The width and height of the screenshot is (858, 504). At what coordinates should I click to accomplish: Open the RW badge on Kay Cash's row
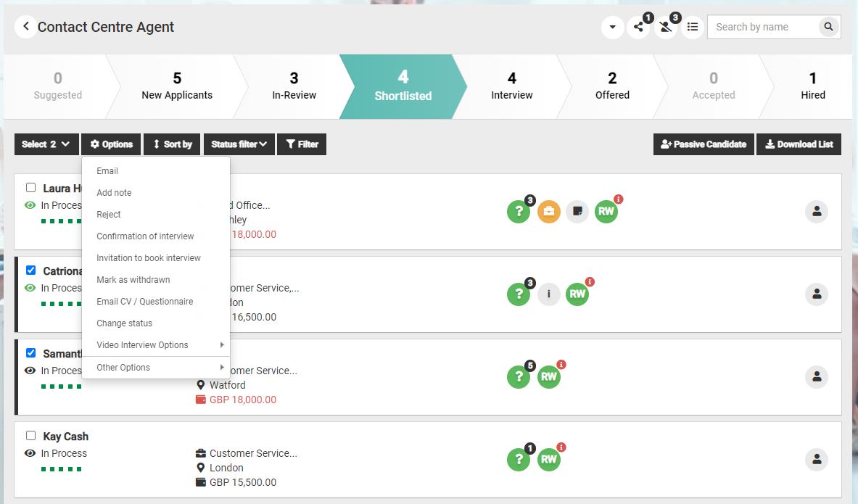click(549, 459)
